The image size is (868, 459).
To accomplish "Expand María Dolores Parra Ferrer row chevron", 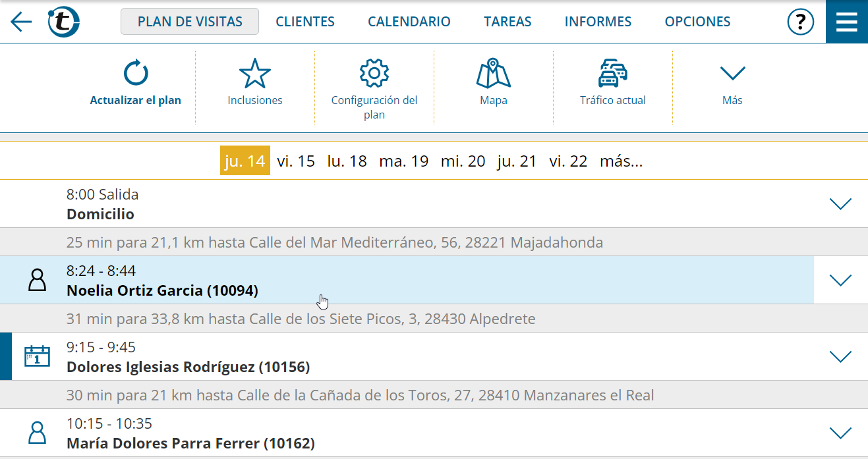I will [x=841, y=433].
